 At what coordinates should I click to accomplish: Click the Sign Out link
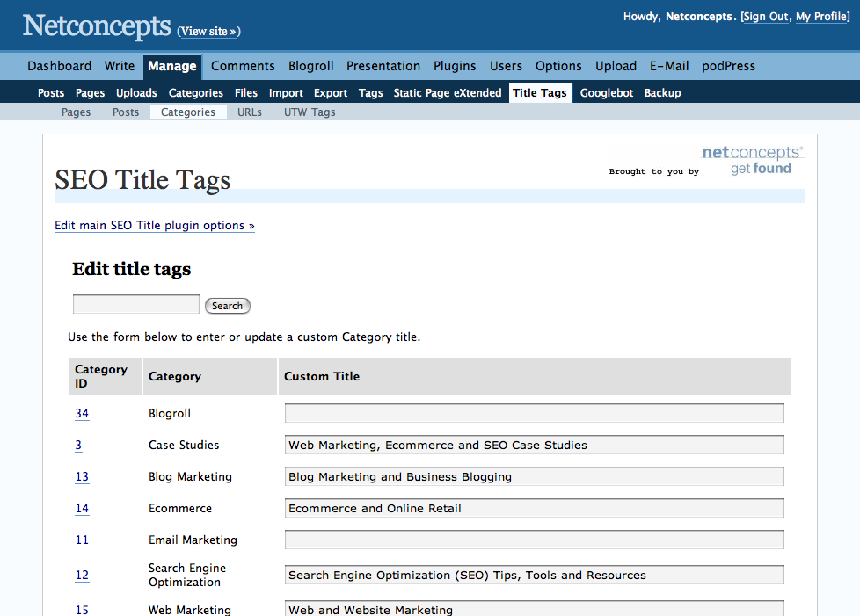coord(766,17)
